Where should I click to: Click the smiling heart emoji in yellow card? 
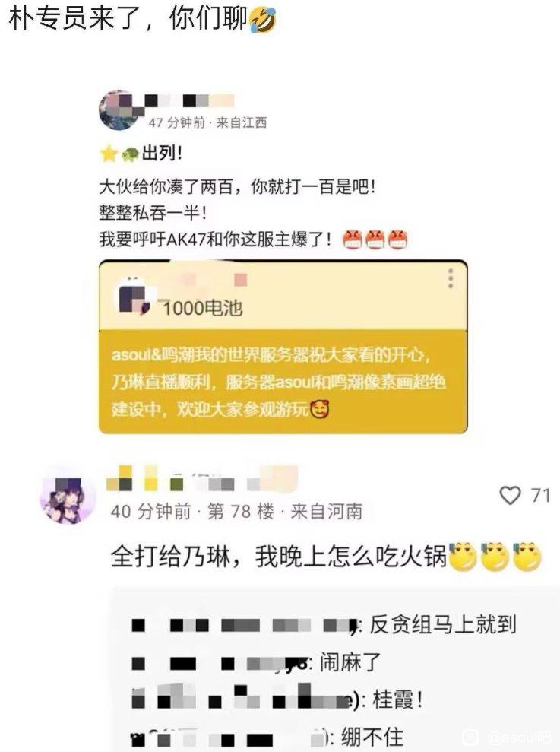pos(320,409)
